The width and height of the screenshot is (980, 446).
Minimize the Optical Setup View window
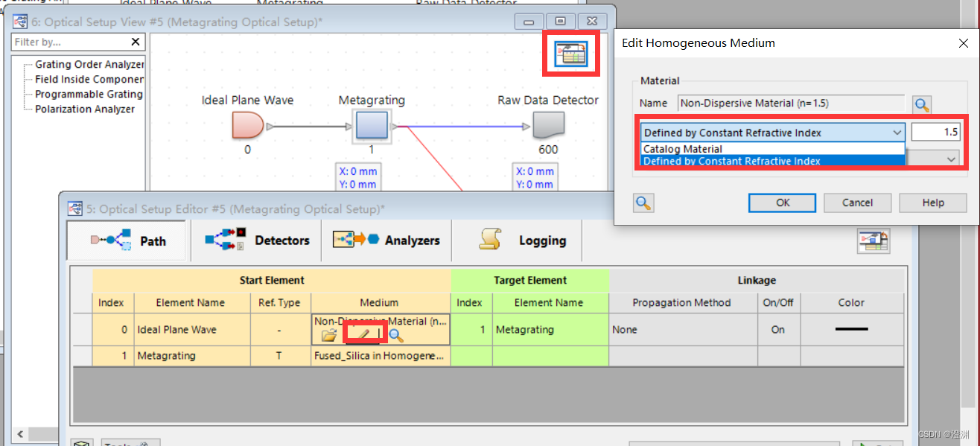pos(529,22)
